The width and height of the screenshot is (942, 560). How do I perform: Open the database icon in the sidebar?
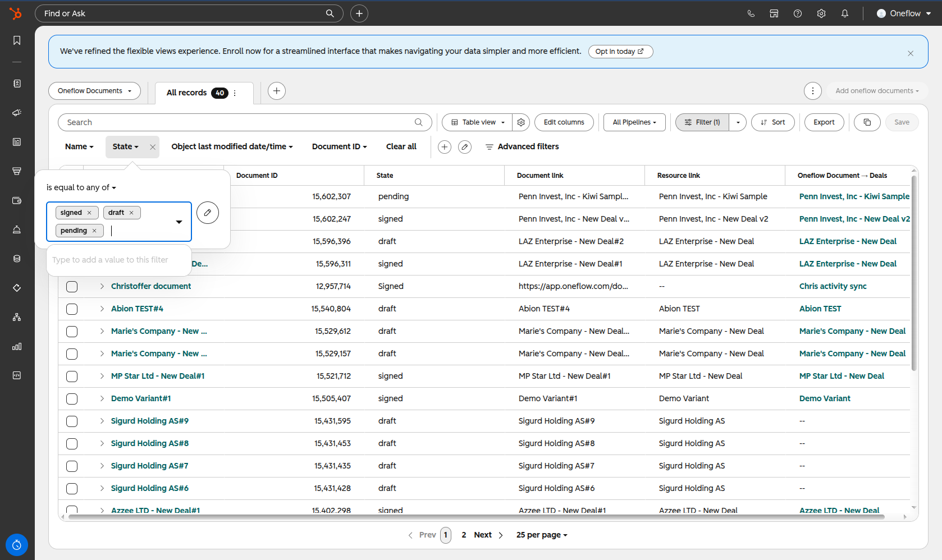click(17, 259)
